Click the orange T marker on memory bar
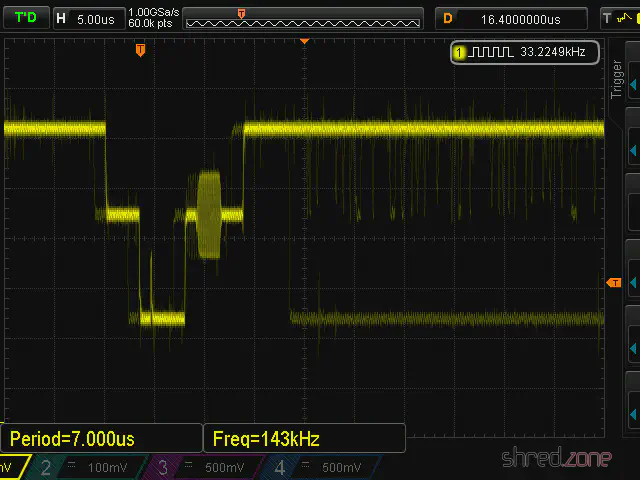The width and height of the screenshot is (640, 480). pos(241,12)
